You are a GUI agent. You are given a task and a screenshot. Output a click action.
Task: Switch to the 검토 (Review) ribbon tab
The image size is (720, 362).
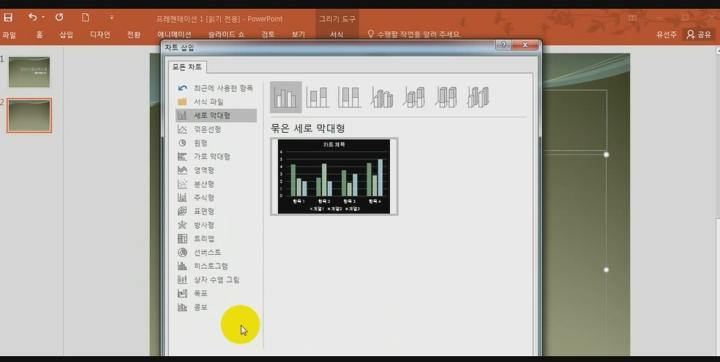[x=268, y=34]
